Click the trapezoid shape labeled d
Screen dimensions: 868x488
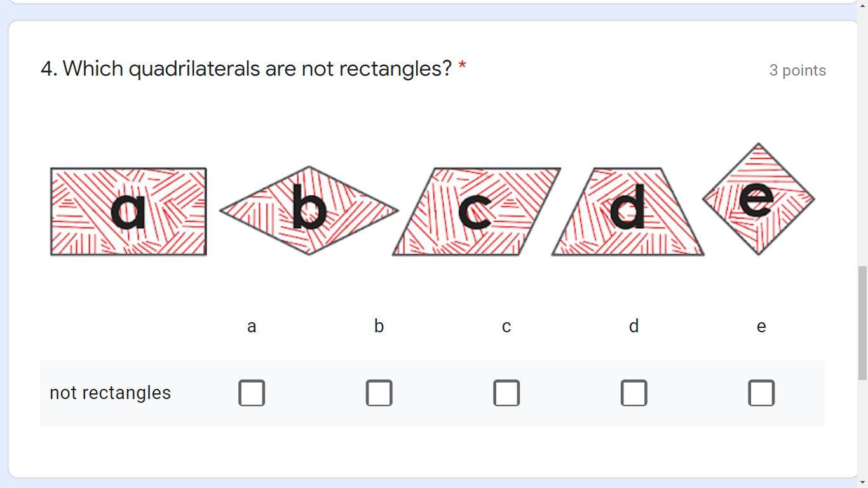click(628, 212)
